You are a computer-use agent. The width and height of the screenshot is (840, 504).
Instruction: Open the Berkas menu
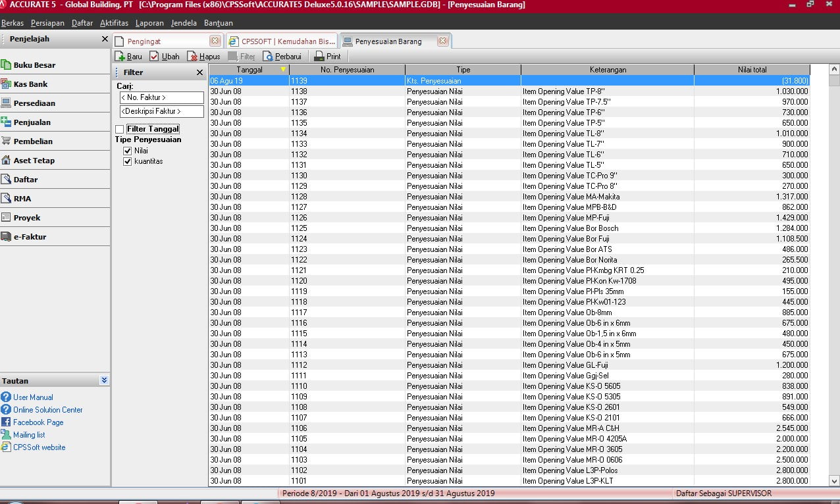point(13,23)
